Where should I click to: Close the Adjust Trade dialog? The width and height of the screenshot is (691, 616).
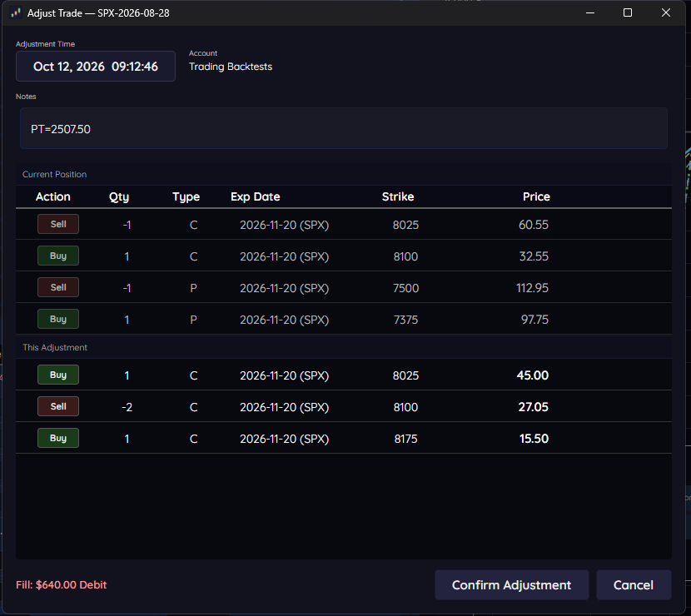665,12
